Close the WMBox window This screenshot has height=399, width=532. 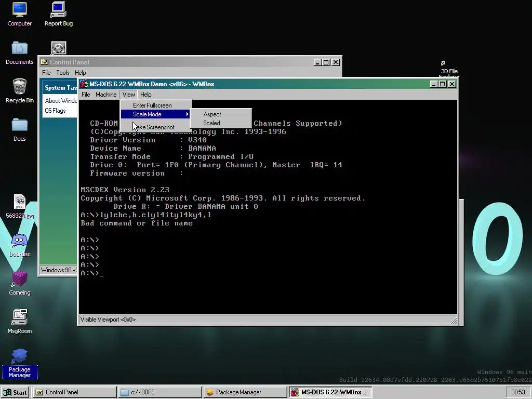click(452, 84)
